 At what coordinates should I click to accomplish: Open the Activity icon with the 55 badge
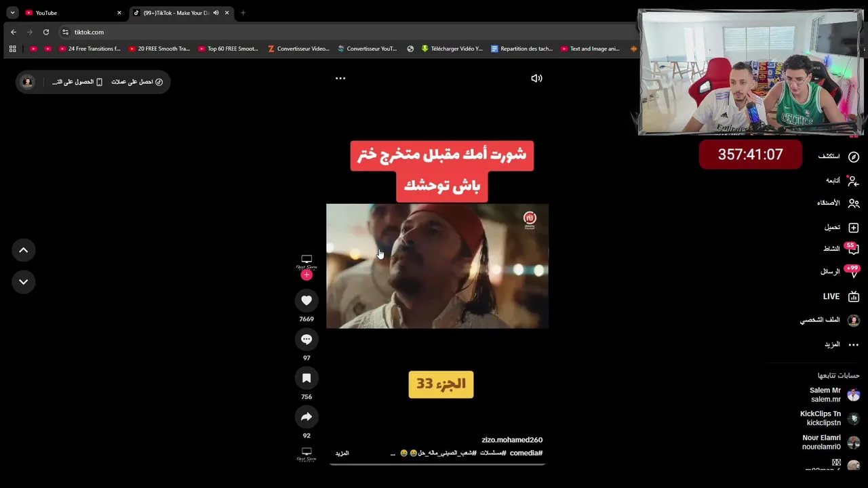852,249
